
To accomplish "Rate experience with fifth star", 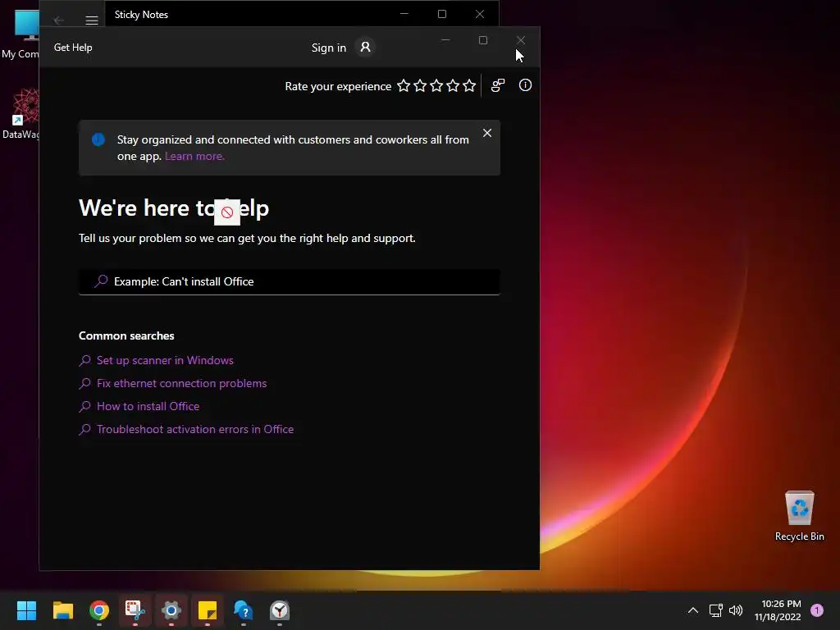I will [x=469, y=85].
